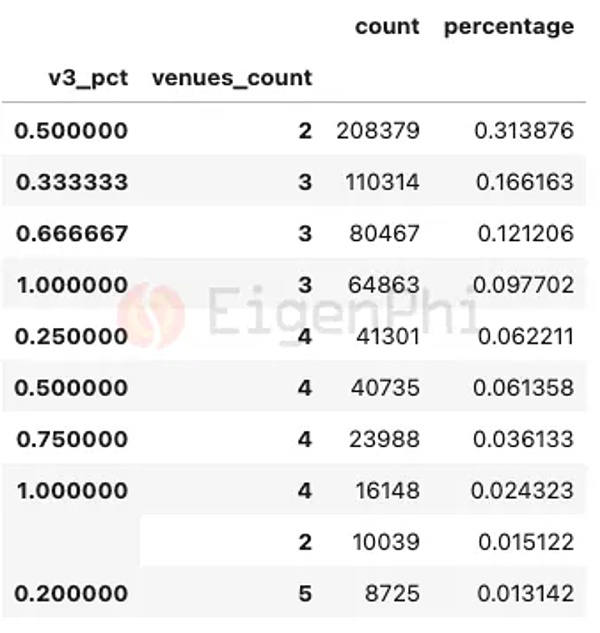Click the v3_pct value 0.750000
The height and width of the screenshot is (633, 600).
click(72, 439)
